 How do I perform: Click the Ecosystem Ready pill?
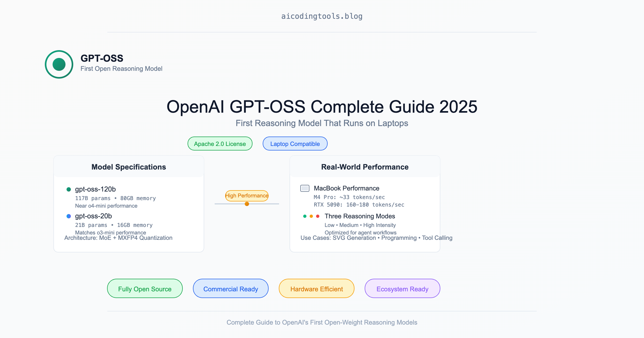coord(402,288)
